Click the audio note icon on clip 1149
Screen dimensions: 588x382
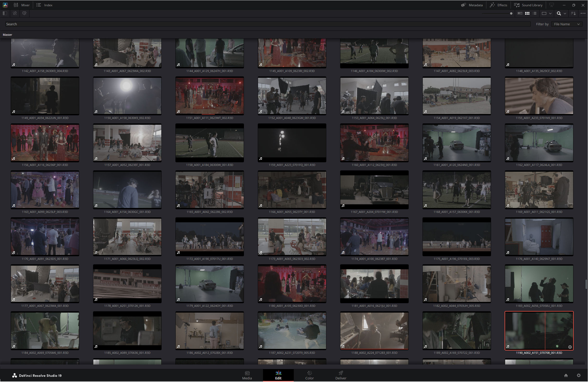[14, 112]
